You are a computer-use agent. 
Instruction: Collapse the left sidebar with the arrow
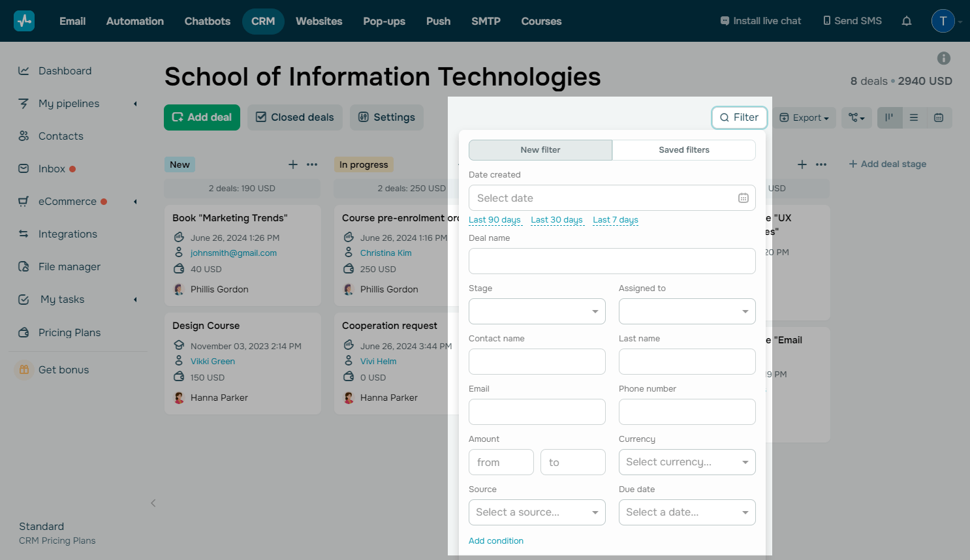click(153, 503)
